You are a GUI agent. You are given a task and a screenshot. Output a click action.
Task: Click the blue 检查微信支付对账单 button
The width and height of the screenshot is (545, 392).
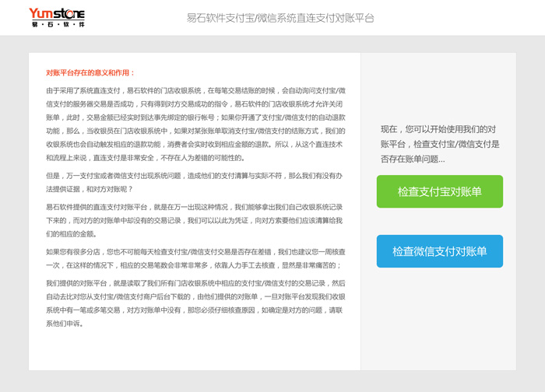(439, 251)
